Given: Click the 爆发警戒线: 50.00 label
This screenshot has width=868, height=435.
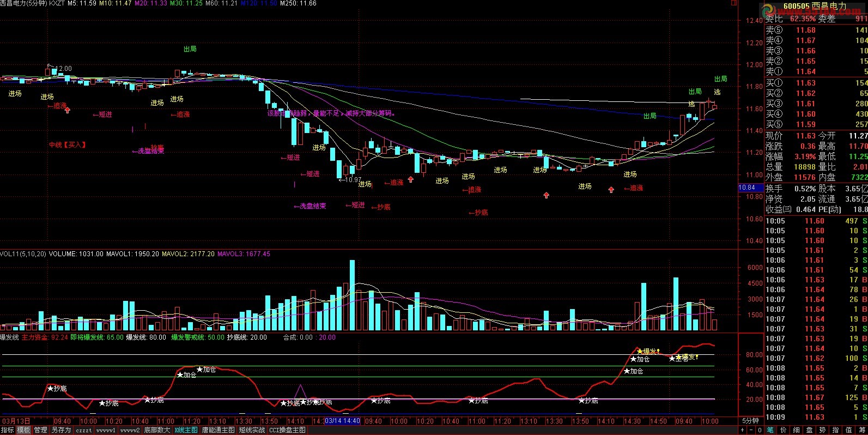Looking at the screenshot, I should [198, 337].
